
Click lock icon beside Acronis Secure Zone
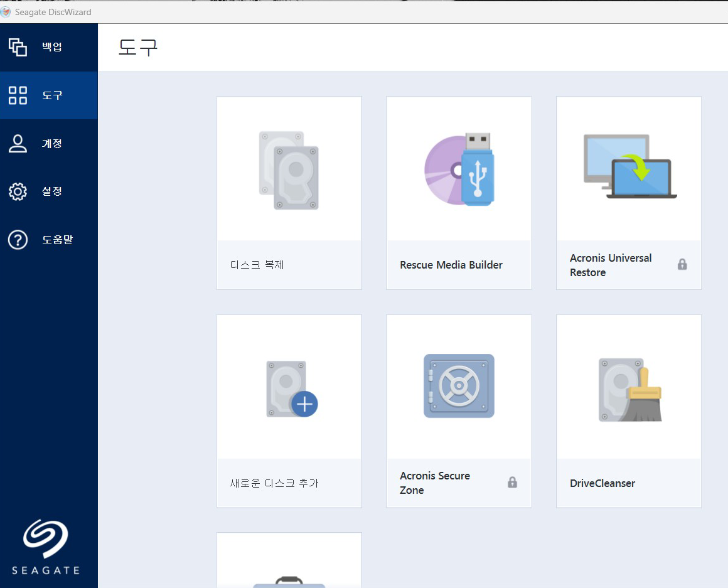[x=512, y=482]
